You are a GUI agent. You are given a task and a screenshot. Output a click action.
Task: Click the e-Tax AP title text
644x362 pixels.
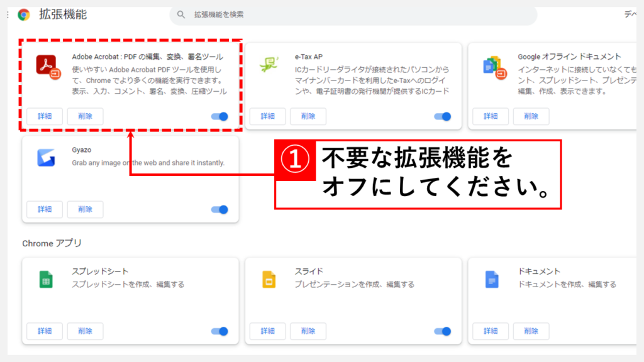[308, 57]
